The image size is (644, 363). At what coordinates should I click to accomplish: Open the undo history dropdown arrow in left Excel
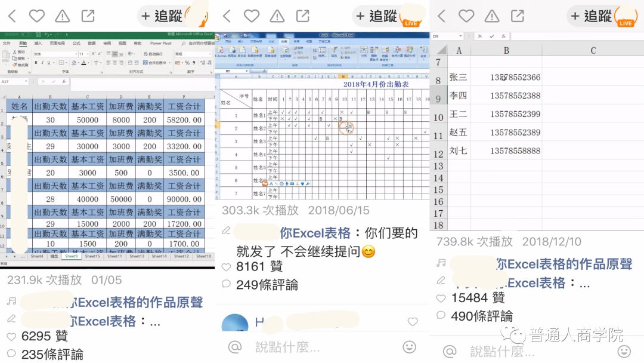[51, 35]
